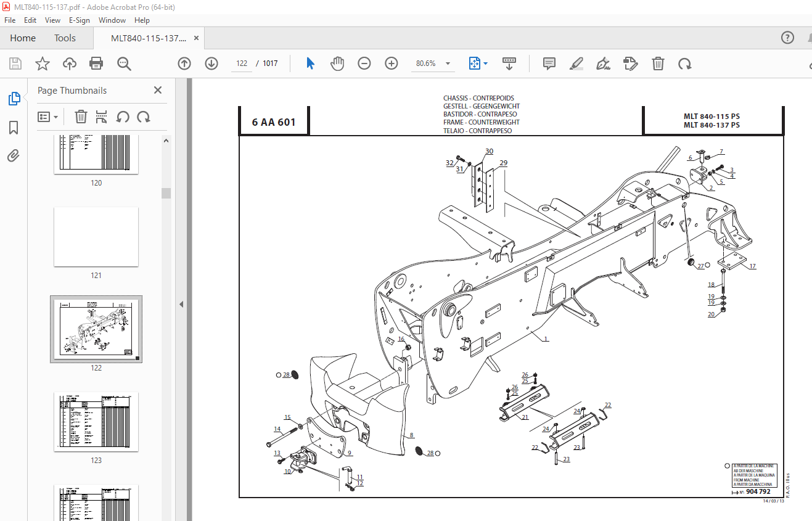The height and width of the screenshot is (521, 812).
Task: Open Bookmarks panel in sidebar
Action: pyautogui.click(x=14, y=128)
